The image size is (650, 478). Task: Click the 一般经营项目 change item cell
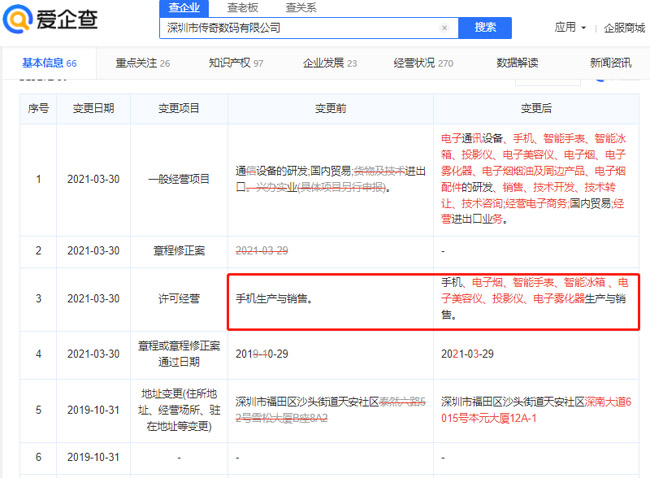tap(180, 180)
